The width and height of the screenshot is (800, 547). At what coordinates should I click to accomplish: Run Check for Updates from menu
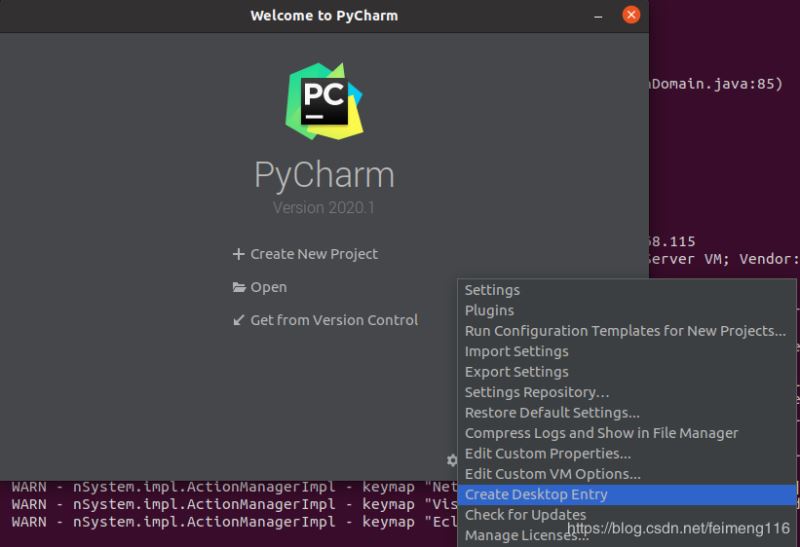coord(525,515)
